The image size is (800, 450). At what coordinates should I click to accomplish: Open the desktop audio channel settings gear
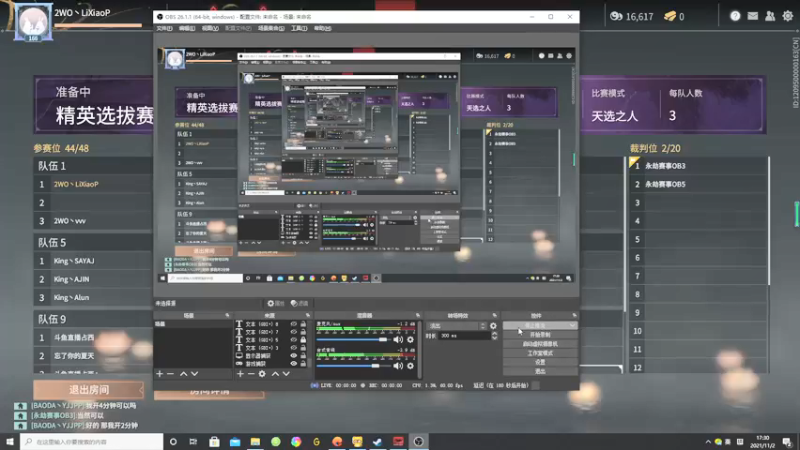click(410, 366)
